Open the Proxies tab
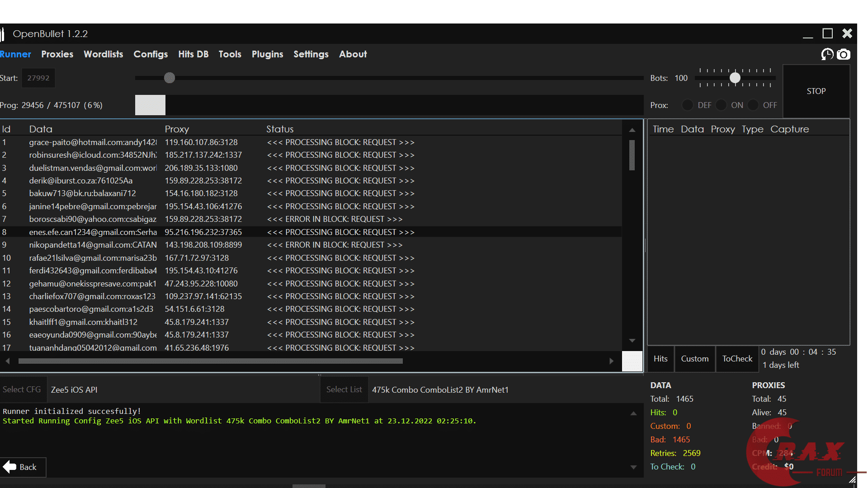The image size is (868, 488). click(x=57, y=54)
